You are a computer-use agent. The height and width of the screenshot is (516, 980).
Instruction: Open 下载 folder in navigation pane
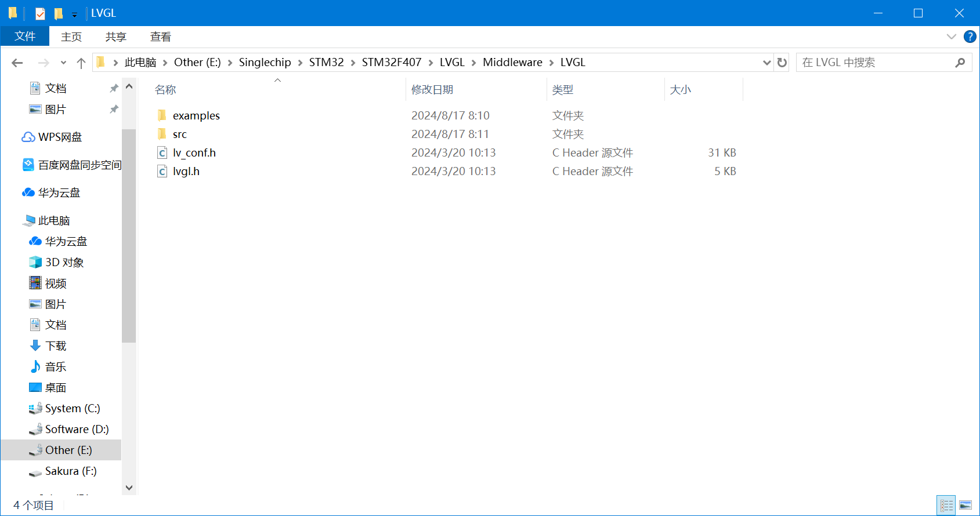[x=56, y=346]
